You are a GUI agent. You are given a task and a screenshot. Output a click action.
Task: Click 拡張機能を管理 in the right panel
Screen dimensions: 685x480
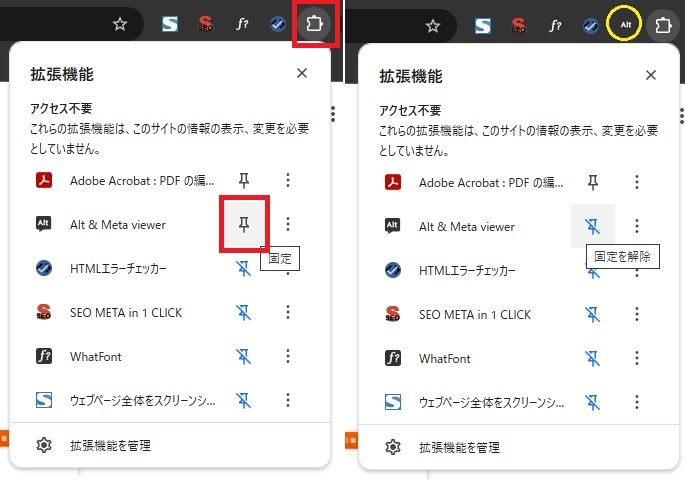tap(458, 446)
